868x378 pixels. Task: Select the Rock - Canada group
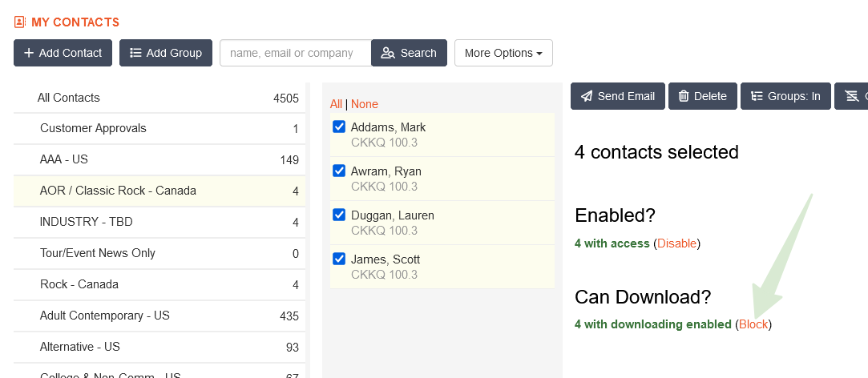point(79,284)
